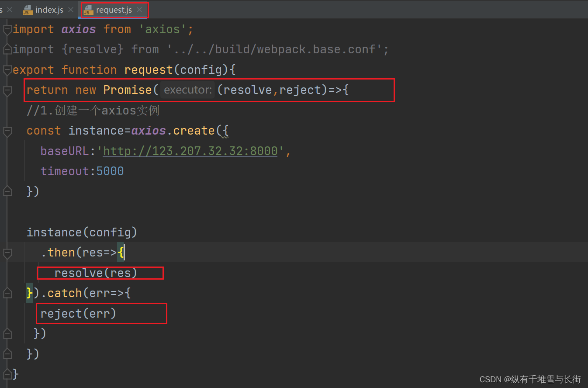
Task: Collapse the export function request fold
Action: [x=7, y=70]
